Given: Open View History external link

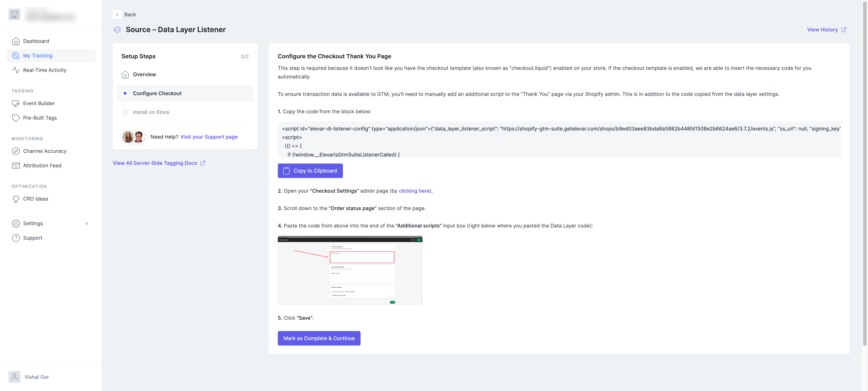Looking at the screenshot, I should click(826, 30).
